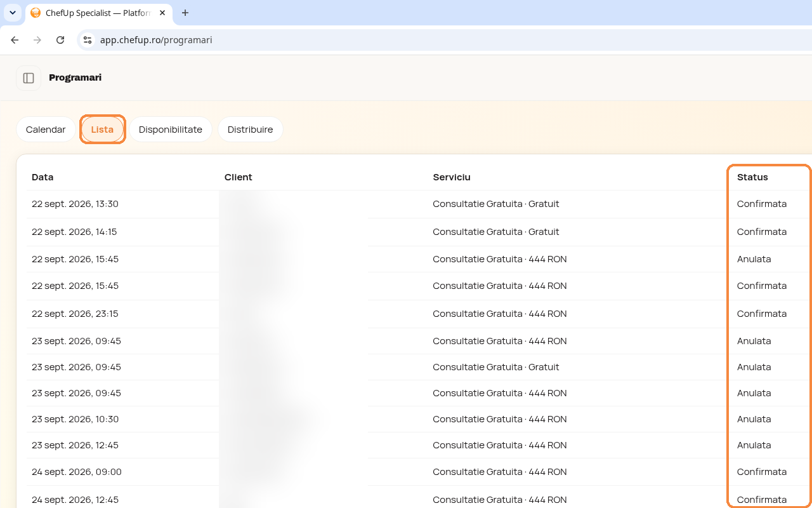812x508 pixels.
Task: Click the browser forward arrow
Action: [37, 40]
